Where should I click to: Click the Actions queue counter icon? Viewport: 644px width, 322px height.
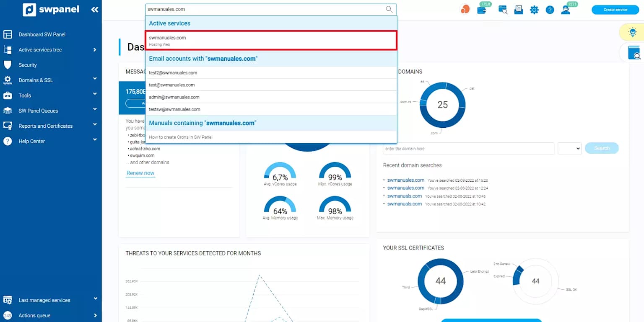coord(8,315)
